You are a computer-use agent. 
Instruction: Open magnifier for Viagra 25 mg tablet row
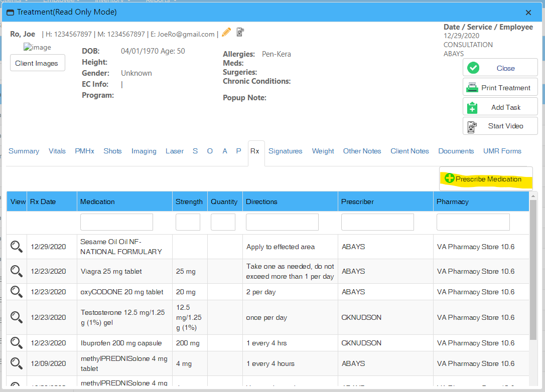click(x=17, y=271)
